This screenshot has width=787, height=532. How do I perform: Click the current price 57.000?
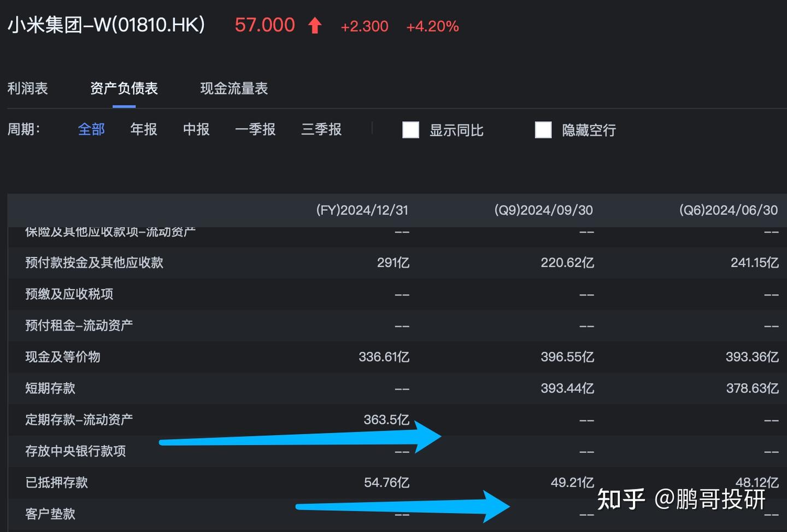click(x=264, y=25)
